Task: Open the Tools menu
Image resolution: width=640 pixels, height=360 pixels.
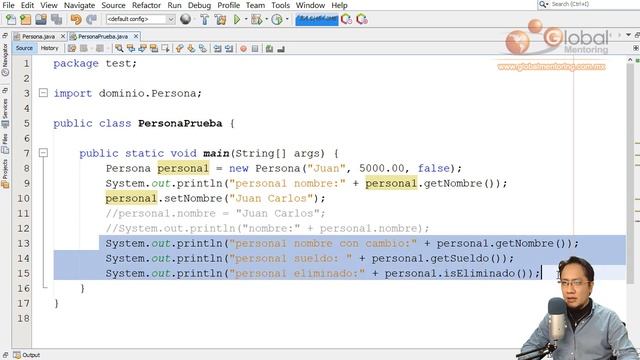Action: (280, 5)
